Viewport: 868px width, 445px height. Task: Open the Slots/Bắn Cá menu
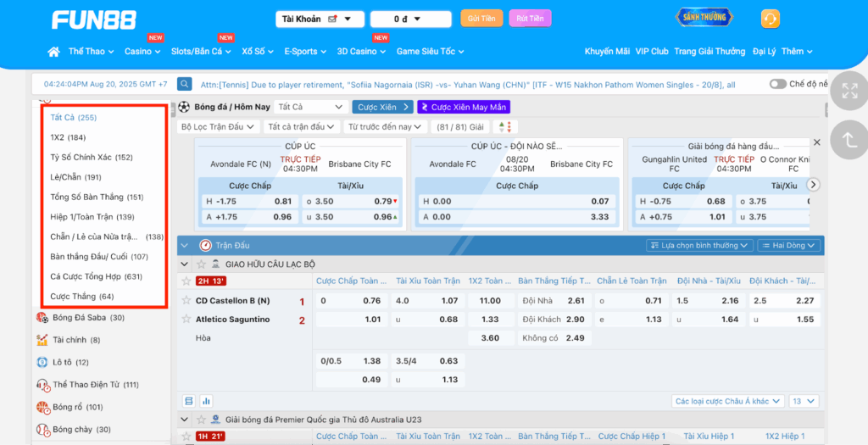click(202, 52)
